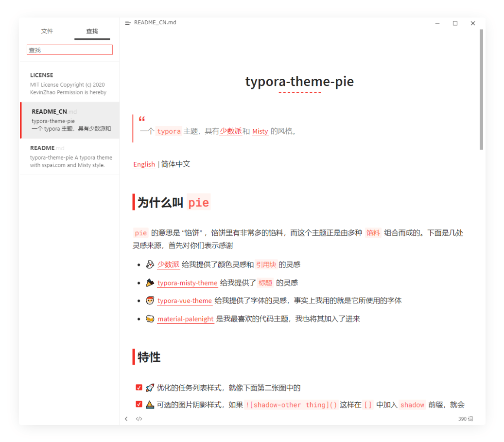Uncheck the 可选的图片阴影样式 task checkbox

pyautogui.click(x=139, y=404)
